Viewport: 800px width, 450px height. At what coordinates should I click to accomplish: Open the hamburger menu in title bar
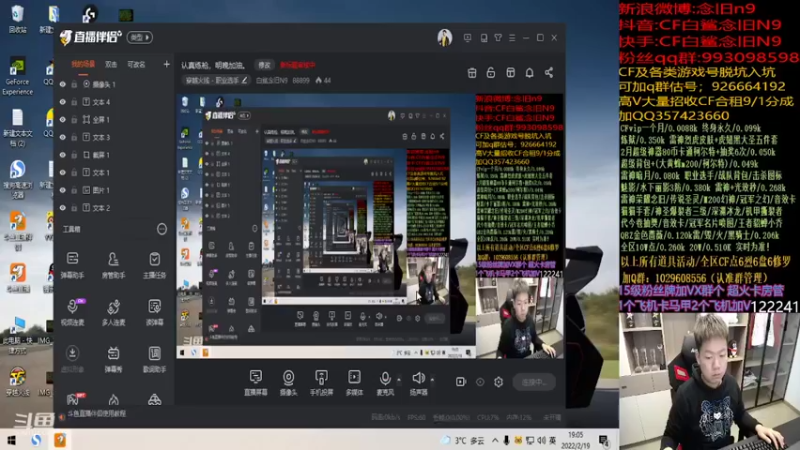click(512, 38)
